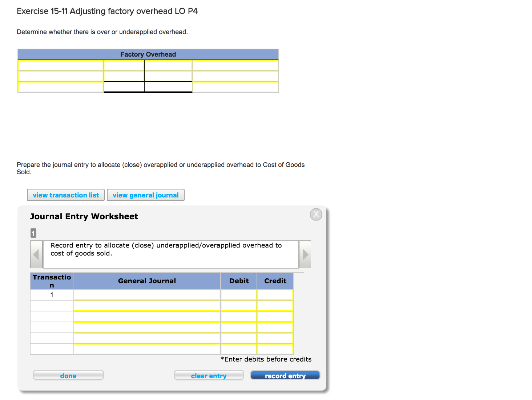Click top-right Factory Overhead label cell
Screen dimensions: 532x400
(x=235, y=65)
